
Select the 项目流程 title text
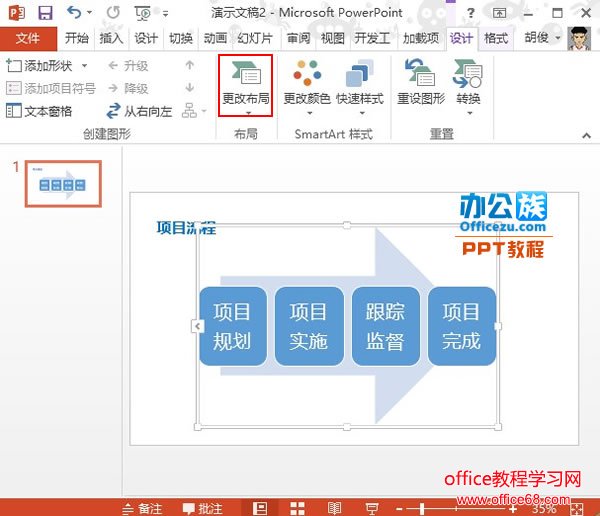click(186, 228)
